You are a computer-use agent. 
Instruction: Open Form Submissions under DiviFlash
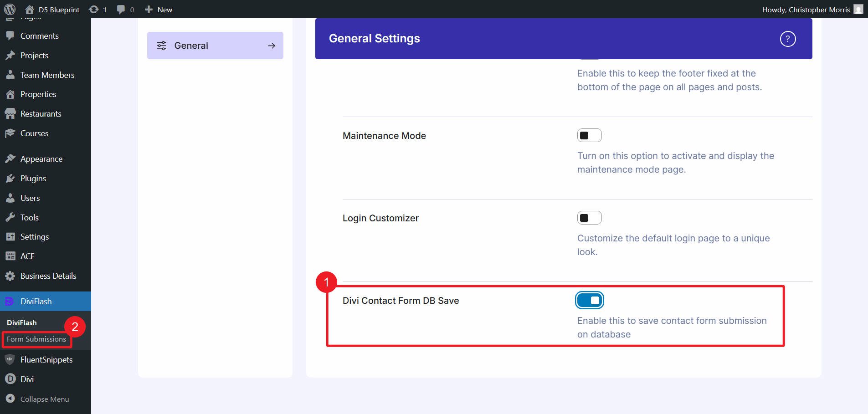[x=36, y=339]
